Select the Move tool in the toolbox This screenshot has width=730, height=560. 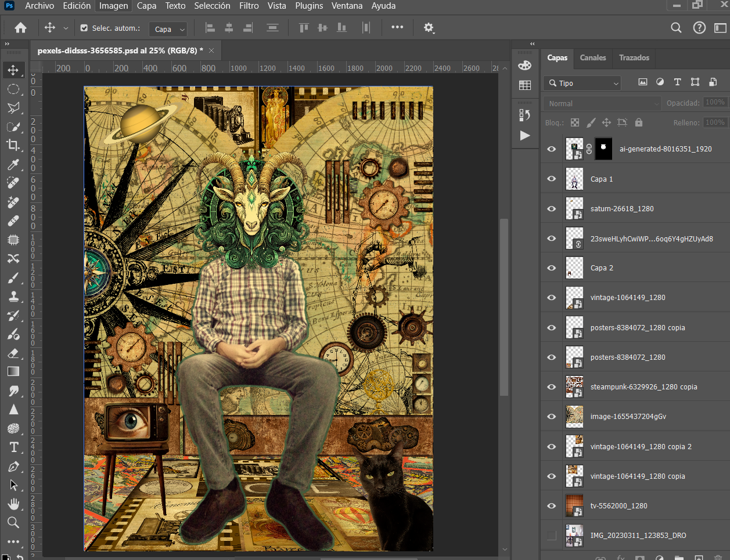13,70
